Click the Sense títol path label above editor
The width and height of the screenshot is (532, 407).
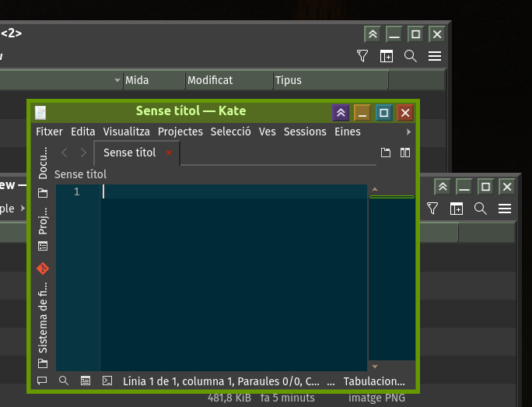[x=80, y=174]
